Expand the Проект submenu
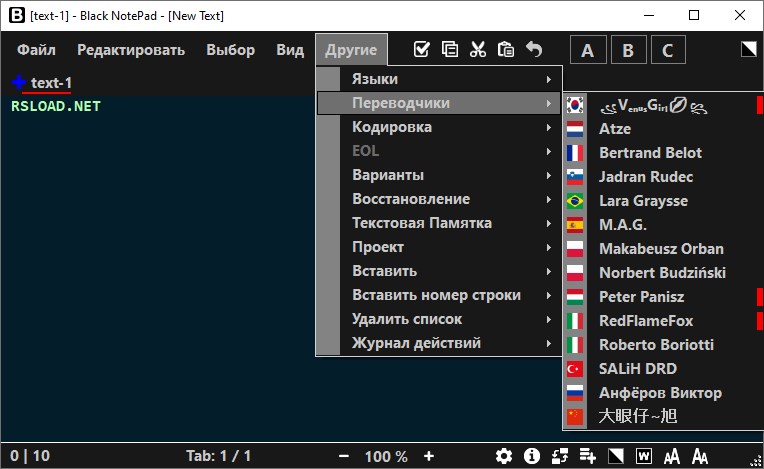The height and width of the screenshot is (469, 764). click(x=439, y=247)
